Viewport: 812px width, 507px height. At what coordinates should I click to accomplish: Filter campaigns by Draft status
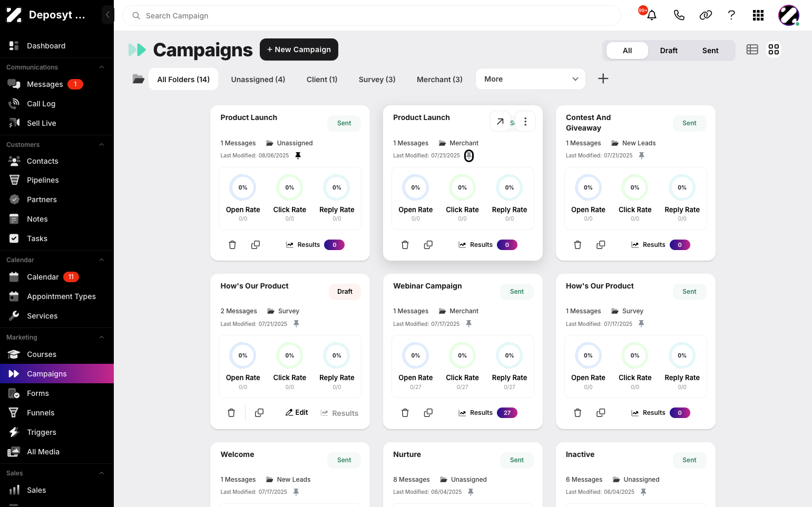pos(669,51)
